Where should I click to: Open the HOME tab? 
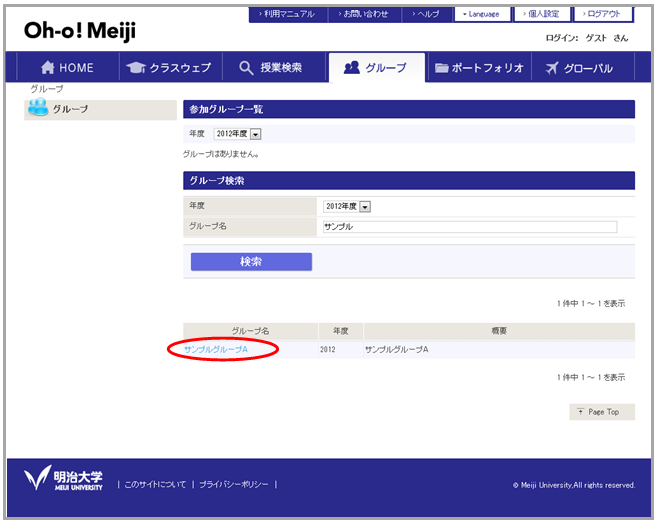[x=67, y=67]
